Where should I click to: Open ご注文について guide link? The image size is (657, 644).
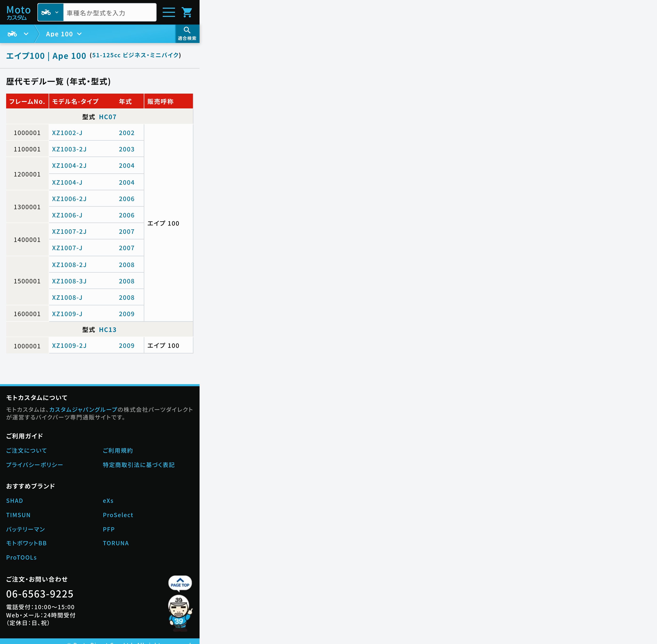[26, 450]
